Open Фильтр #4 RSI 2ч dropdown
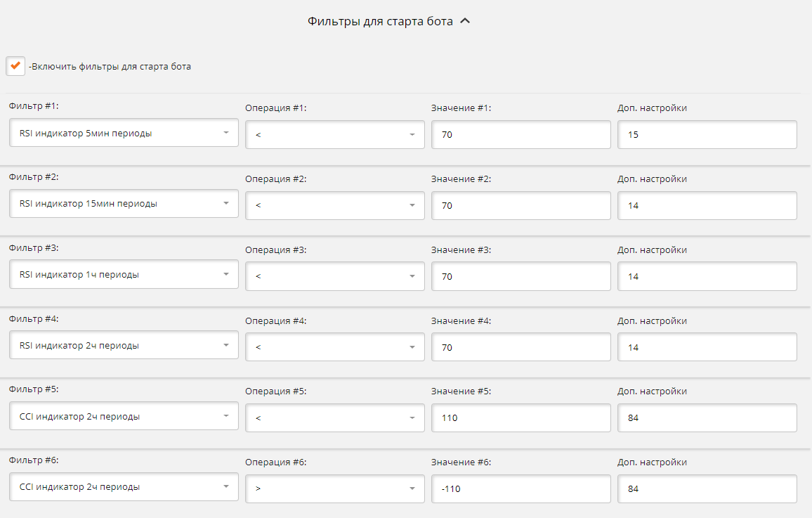Viewport: 812px width, 518px height. 124,346
